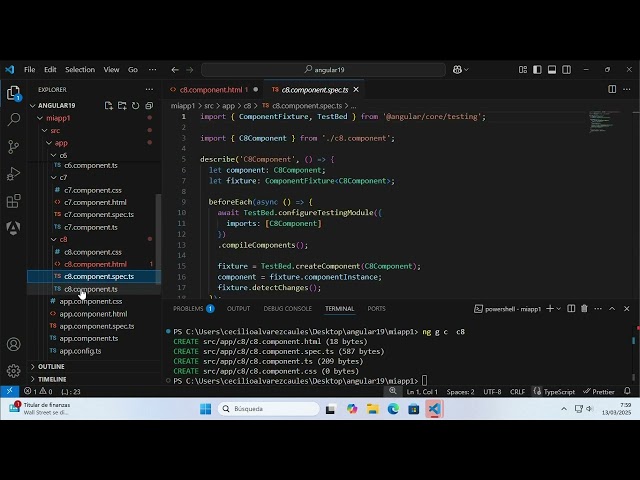Open editor more actions menu
The height and width of the screenshot is (480, 640).
(627, 89)
